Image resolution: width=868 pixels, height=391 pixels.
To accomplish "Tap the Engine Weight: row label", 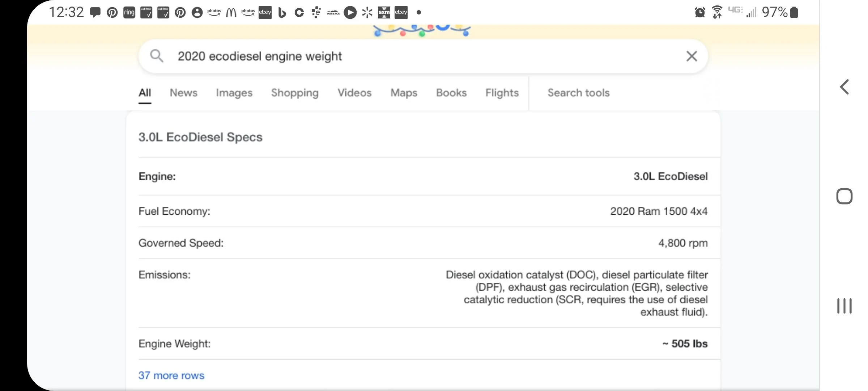I will 174,344.
